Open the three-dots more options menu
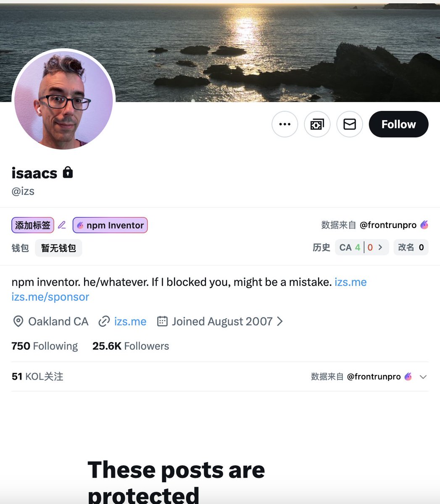 coord(285,124)
